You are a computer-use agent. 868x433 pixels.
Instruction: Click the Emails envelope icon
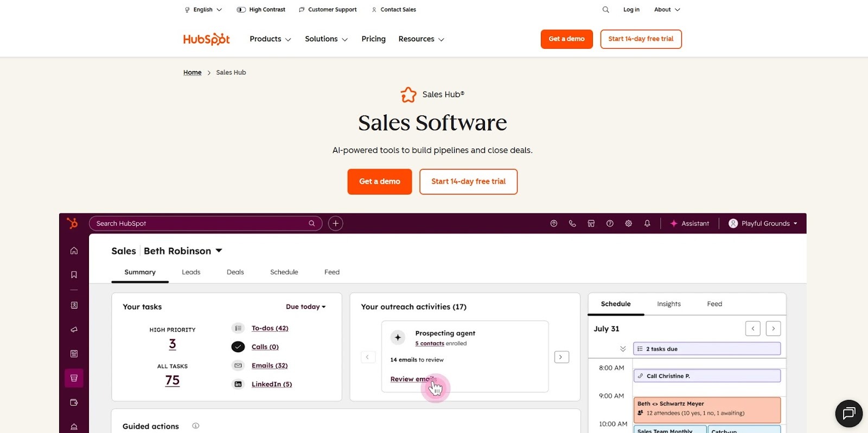coord(238,366)
